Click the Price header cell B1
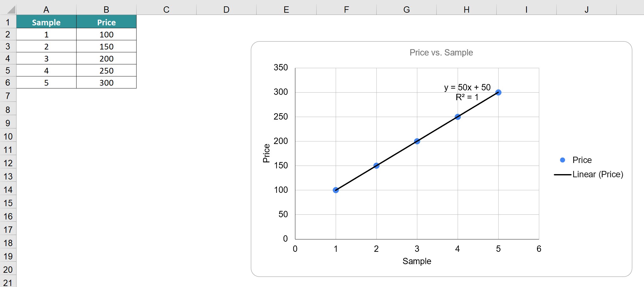The width and height of the screenshot is (644, 287). click(106, 22)
